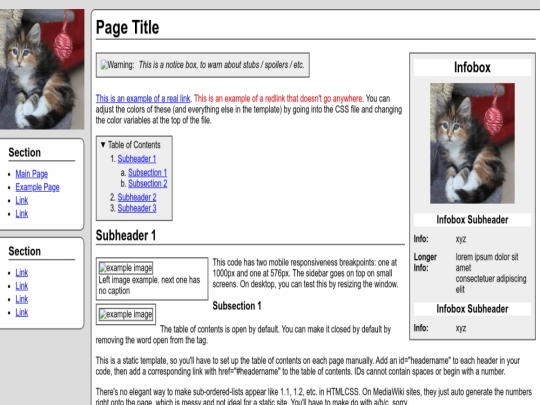Open the Example Page sidebar link

point(38,187)
